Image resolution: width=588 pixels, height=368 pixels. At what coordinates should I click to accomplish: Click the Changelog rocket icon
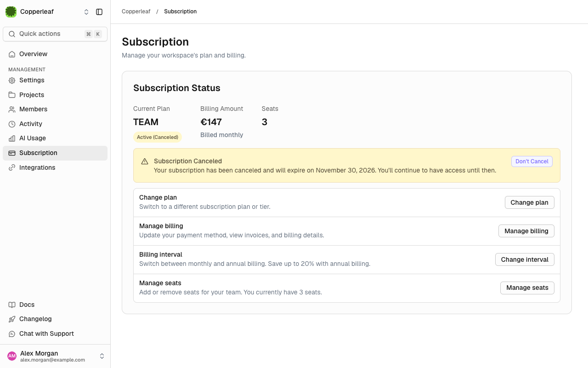click(12, 319)
